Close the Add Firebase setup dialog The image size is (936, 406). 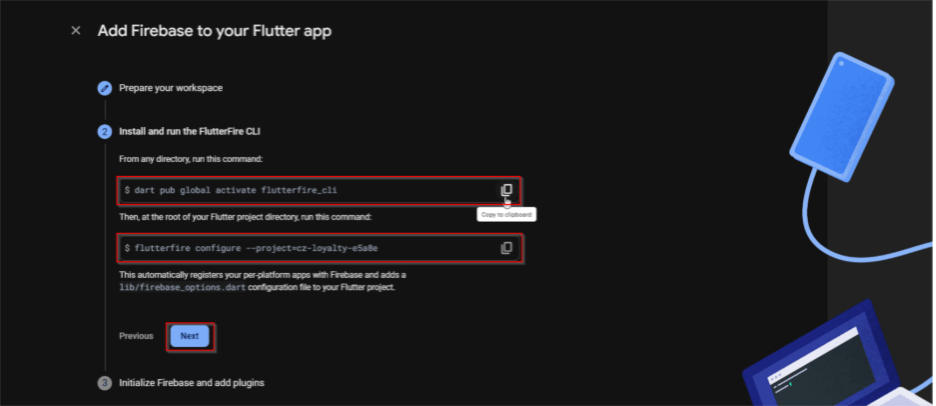point(76,31)
